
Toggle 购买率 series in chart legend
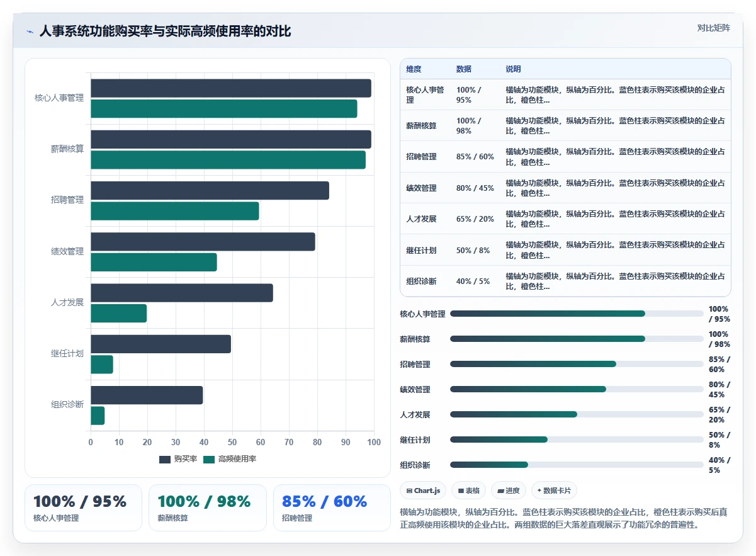click(178, 459)
